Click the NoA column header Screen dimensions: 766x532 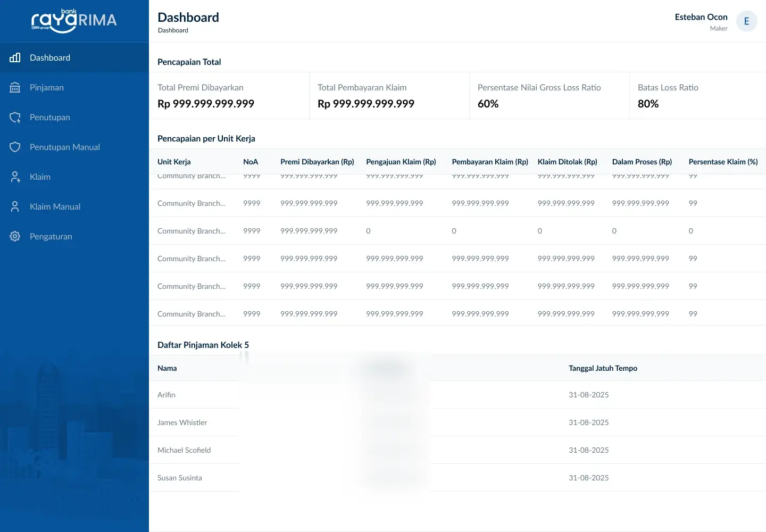[x=251, y=162]
